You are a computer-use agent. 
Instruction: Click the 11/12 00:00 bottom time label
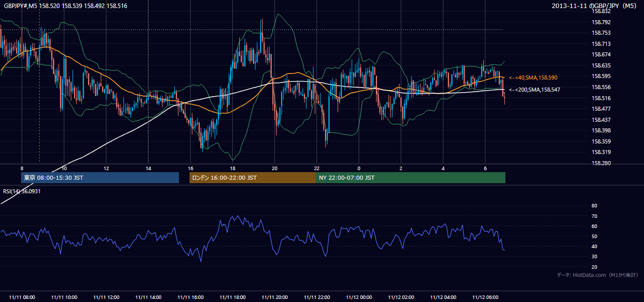[359, 297]
